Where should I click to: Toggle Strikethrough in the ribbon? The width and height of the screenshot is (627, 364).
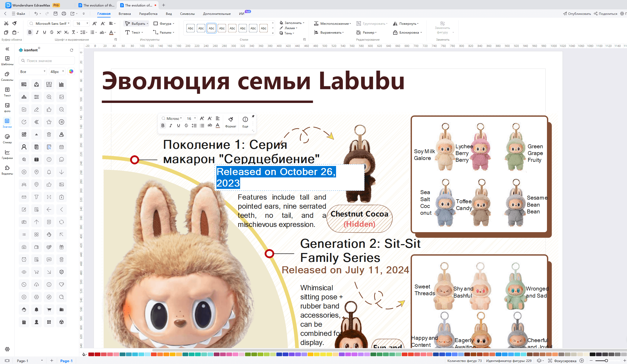52,32
